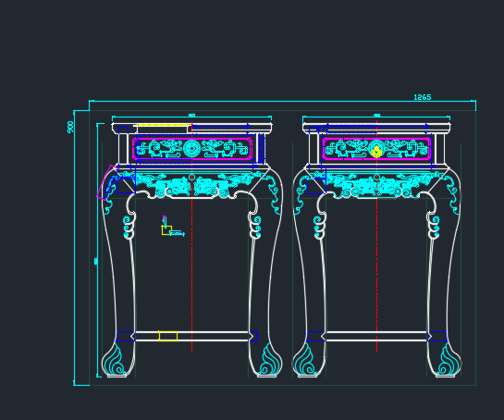Screen dimensions: 504x420
Task: Pick the yellow rectangle on left table's stretcher
Action: coord(167,336)
